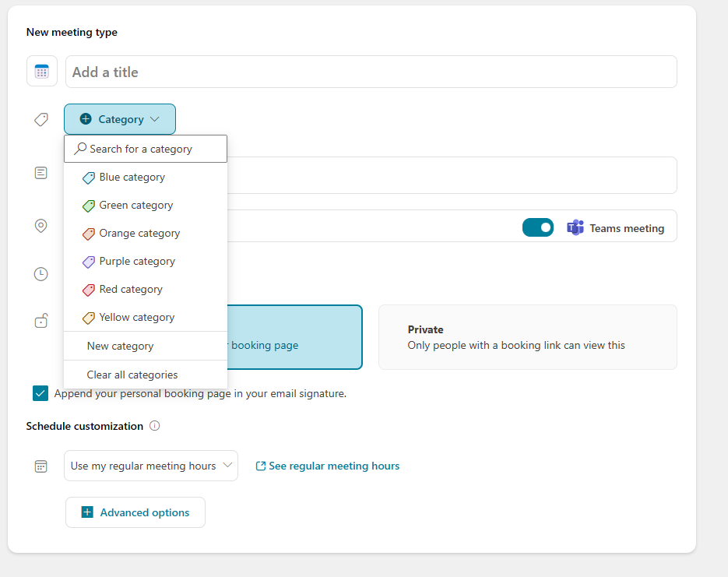Click the Add a title field
Image resolution: width=728 pixels, height=577 pixels.
point(371,72)
